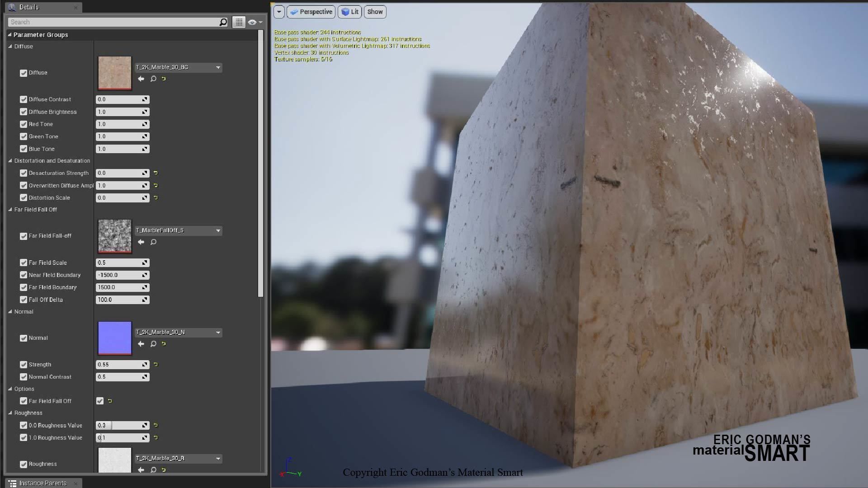Reset normal Strength to default
Image resolution: width=868 pixels, height=488 pixels.
point(156,364)
